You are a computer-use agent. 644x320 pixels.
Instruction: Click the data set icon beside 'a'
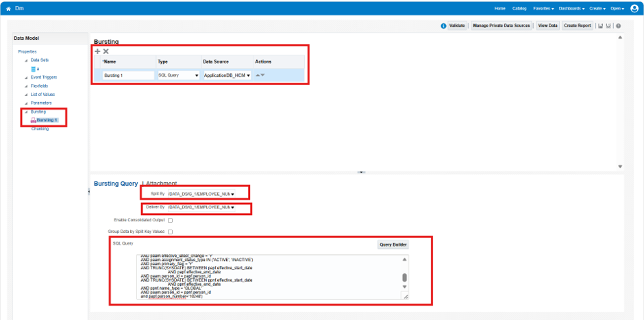coord(34,69)
